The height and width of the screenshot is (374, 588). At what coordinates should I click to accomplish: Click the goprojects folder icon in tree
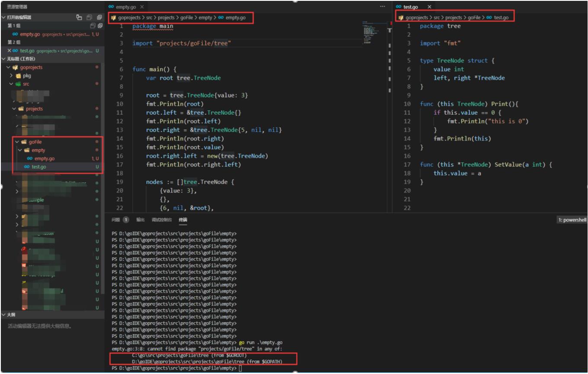(15, 67)
